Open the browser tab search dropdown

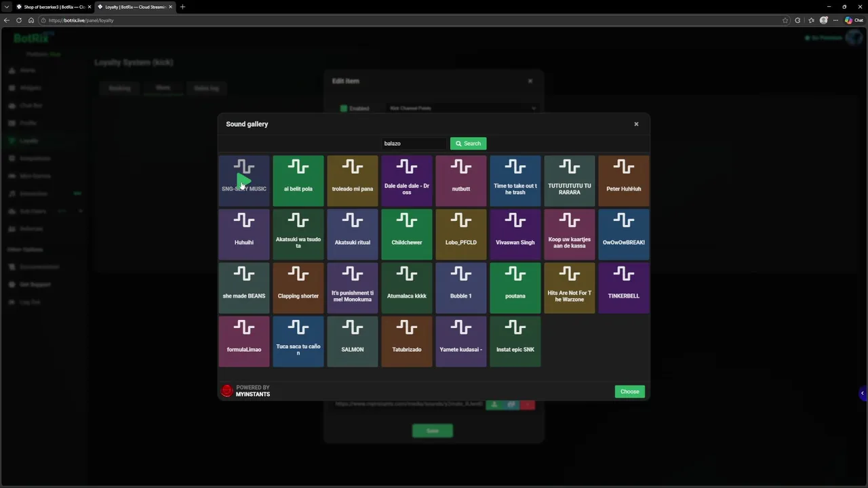point(6,7)
